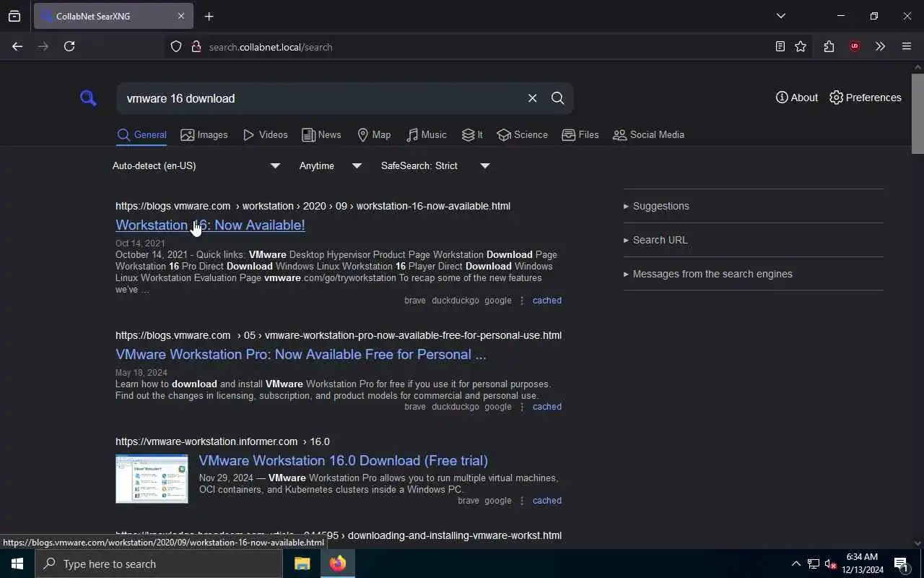Switch to the Videos tab
Image resolution: width=924 pixels, height=578 pixels.
pyautogui.click(x=265, y=135)
